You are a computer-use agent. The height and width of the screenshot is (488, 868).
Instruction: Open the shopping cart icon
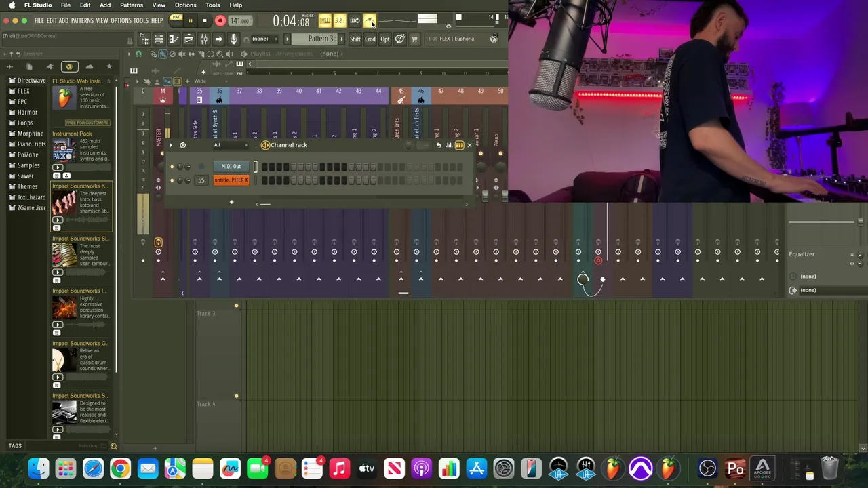click(x=414, y=39)
